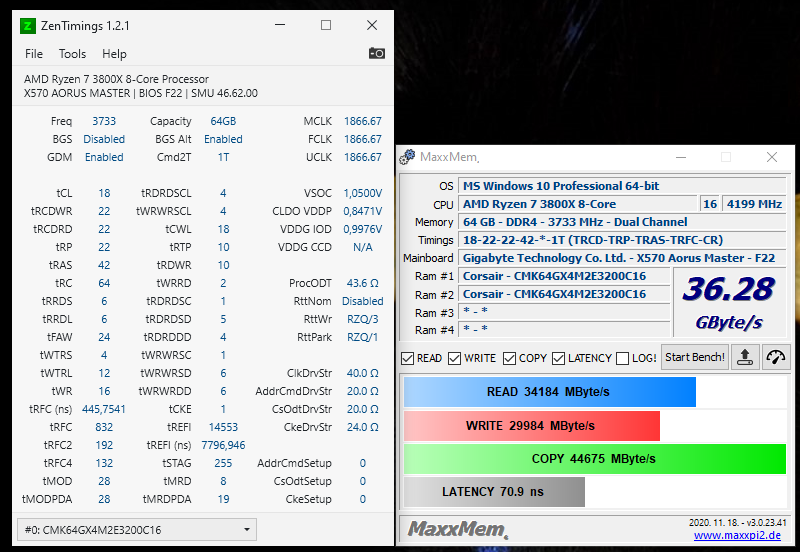
Task: Open the File menu in ZenTimings
Action: 34,54
